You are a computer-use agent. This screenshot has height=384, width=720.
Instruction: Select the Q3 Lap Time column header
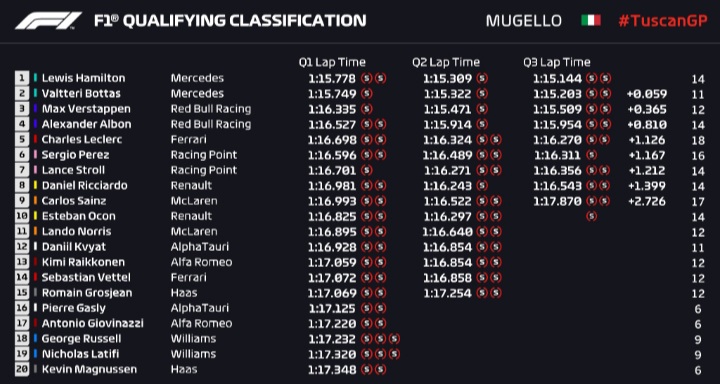tap(557, 62)
